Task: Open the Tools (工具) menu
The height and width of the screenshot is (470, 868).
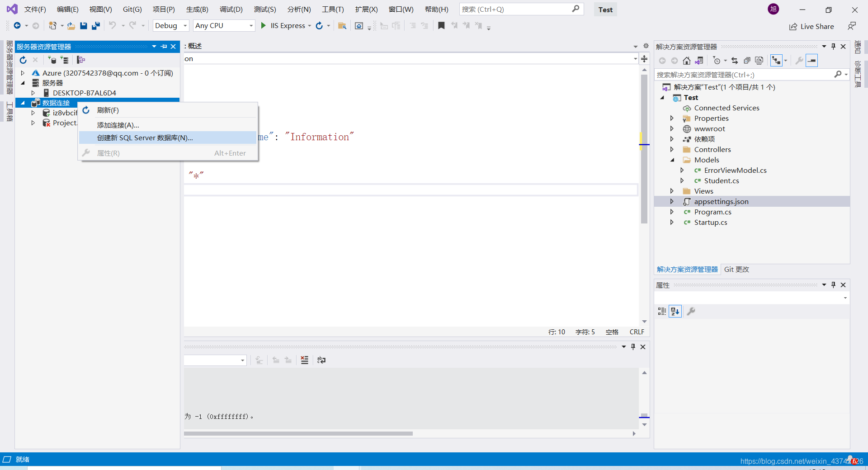Action: [x=333, y=9]
